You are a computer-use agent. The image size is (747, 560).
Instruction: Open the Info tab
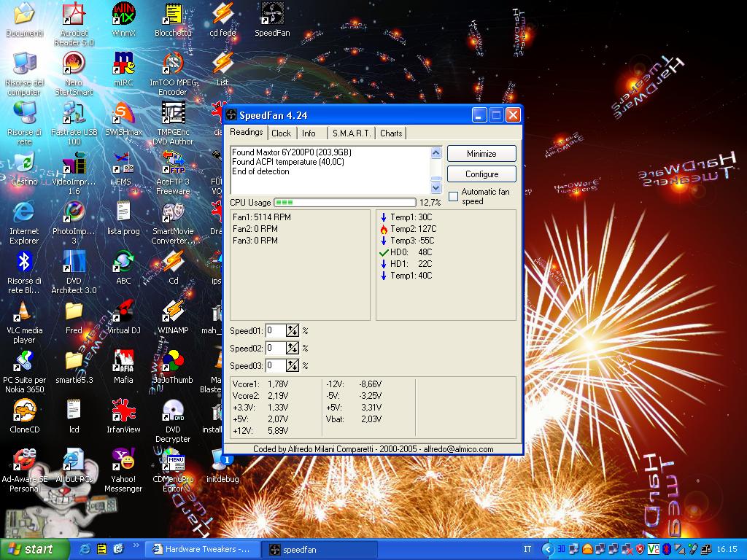(309, 133)
